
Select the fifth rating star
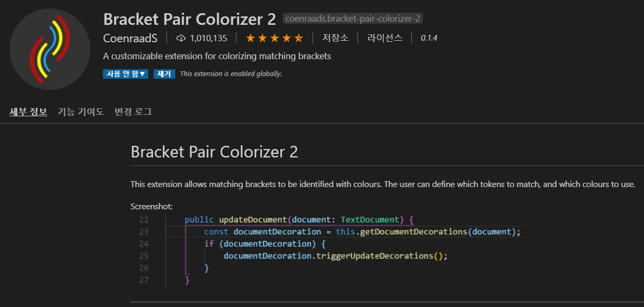coord(298,38)
